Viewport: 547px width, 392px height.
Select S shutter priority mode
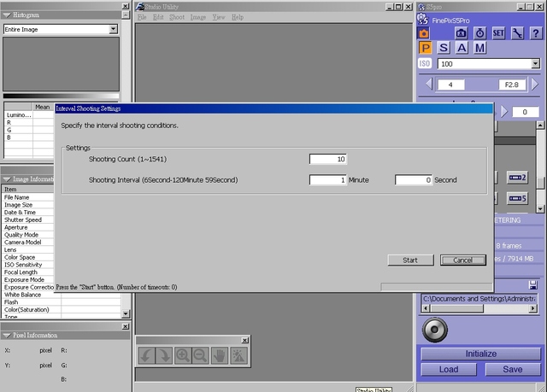tap(444, 48)
